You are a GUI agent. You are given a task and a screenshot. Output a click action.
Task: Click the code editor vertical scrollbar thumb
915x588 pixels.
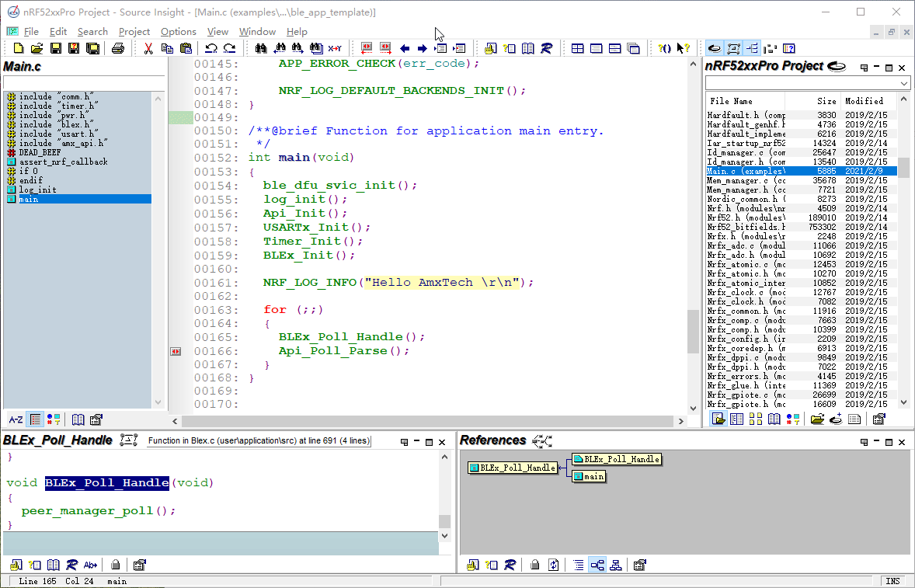tap(694, 332)
